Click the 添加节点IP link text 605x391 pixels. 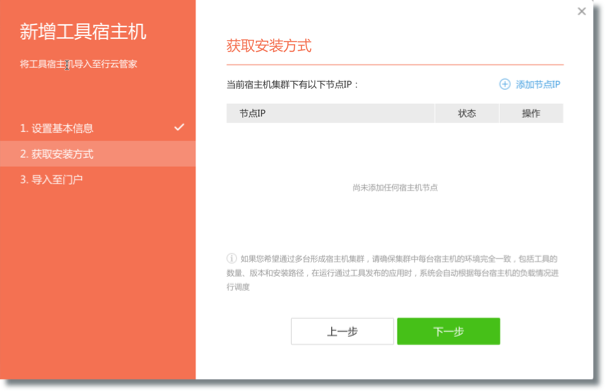point(538,84)
